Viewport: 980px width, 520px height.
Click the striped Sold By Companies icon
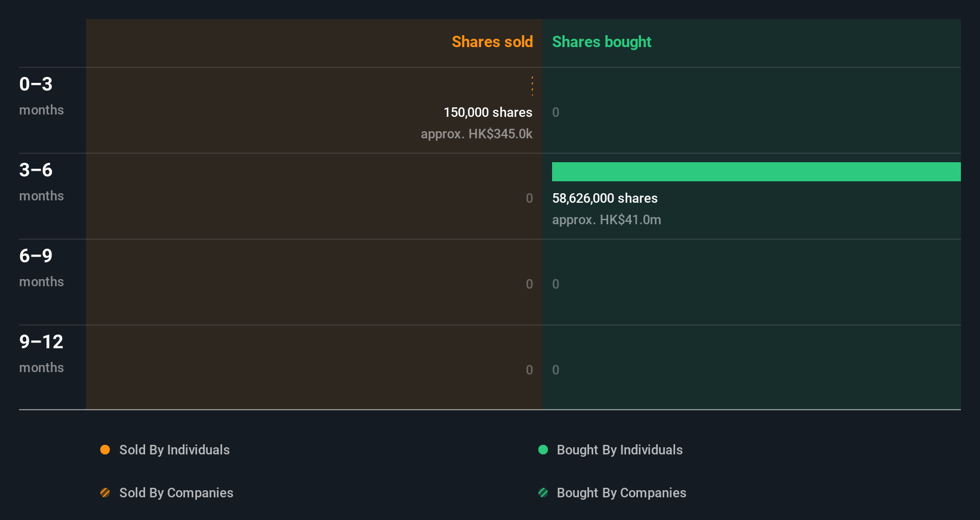(105, 493)
